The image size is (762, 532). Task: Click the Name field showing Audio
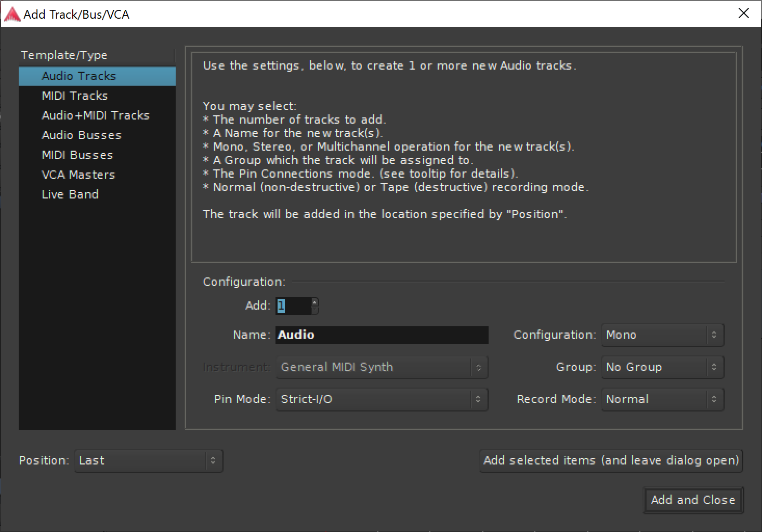point(382,335)
